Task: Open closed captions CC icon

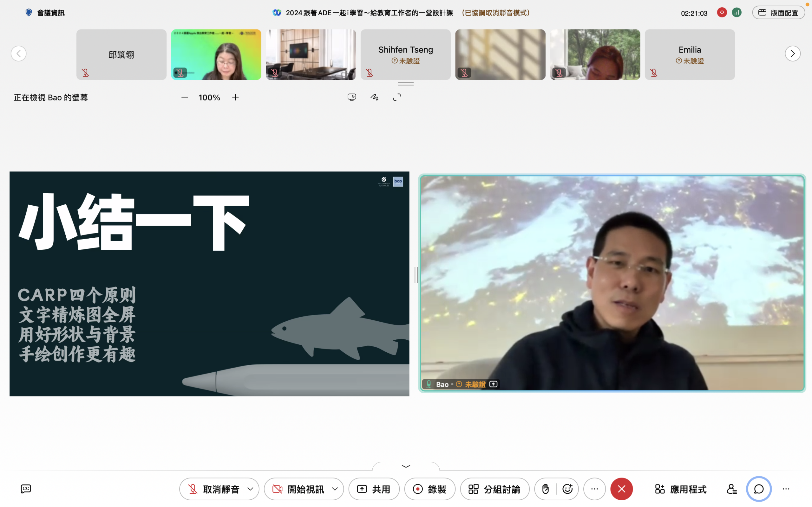Action: click(x=26, y=489)
